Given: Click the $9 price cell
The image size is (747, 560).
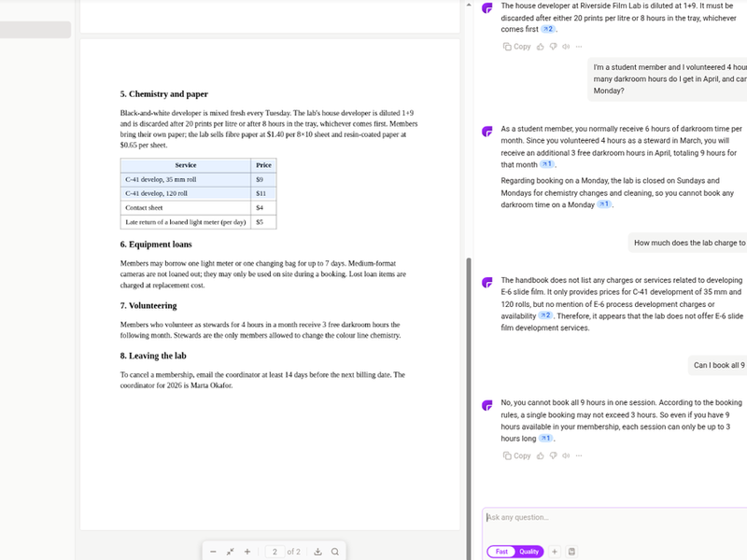Looking at the screenshot, I should click(263, 179).
